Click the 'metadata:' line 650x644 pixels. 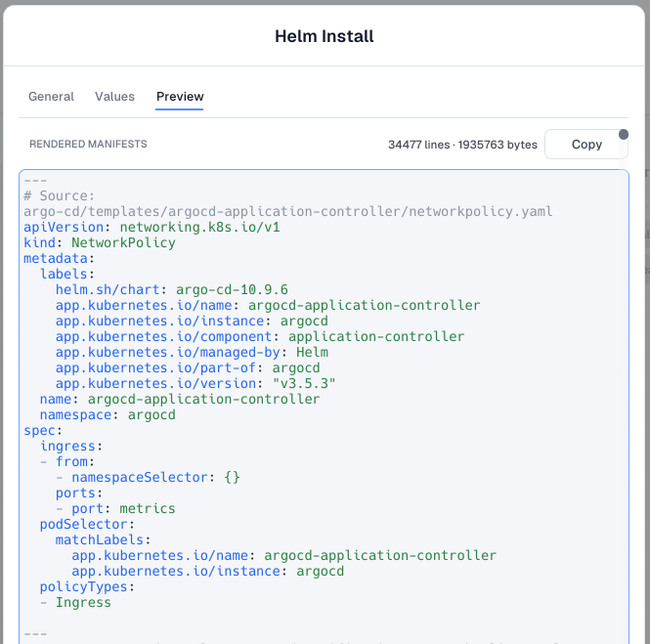point(59,259)
